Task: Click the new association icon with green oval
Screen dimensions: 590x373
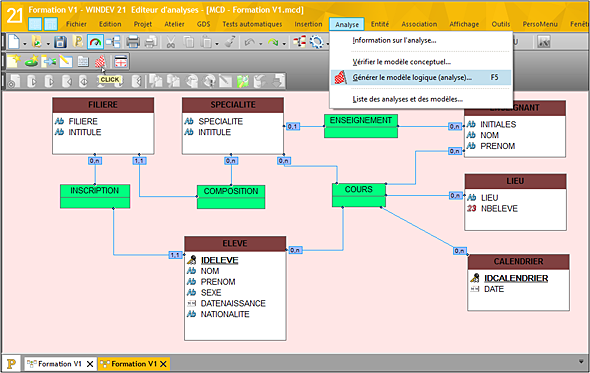Action: tap(32, 61)
